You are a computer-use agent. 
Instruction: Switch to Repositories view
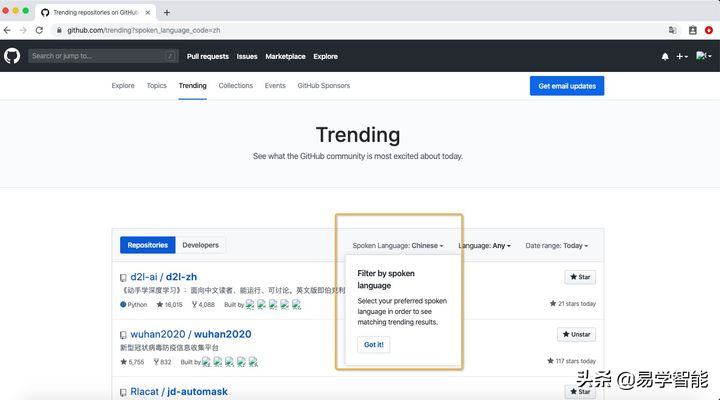(x=147, y=245)
